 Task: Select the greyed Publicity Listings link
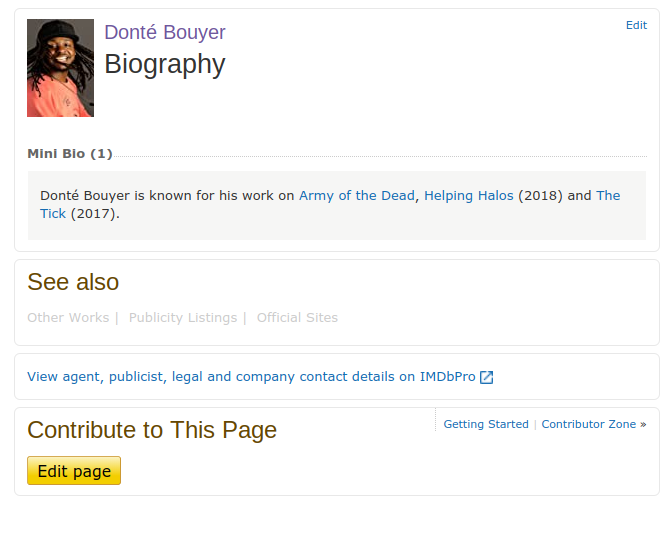point(183,317)
